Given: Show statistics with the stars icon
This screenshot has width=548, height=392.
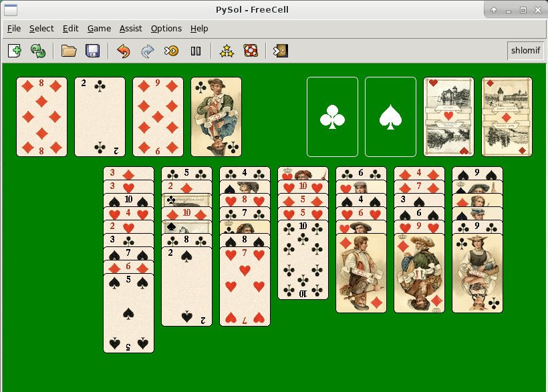Looking at the screenshot, I should 227,51.
